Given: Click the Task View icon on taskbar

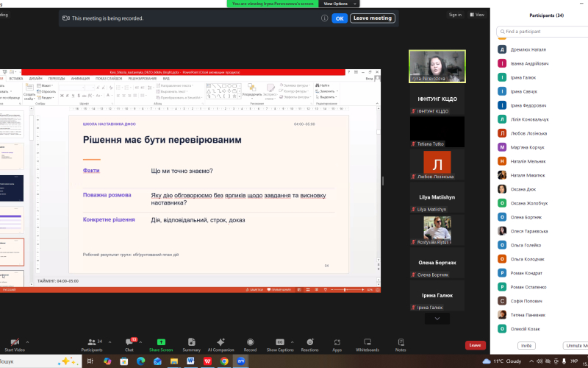Looking at the screenshot, I should click(90, 361).
